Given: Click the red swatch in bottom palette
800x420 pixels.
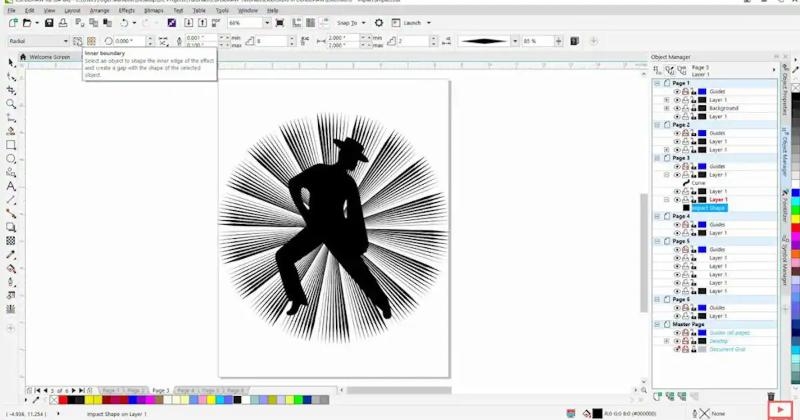Looking at the screenshot, I should pos(63,400).
